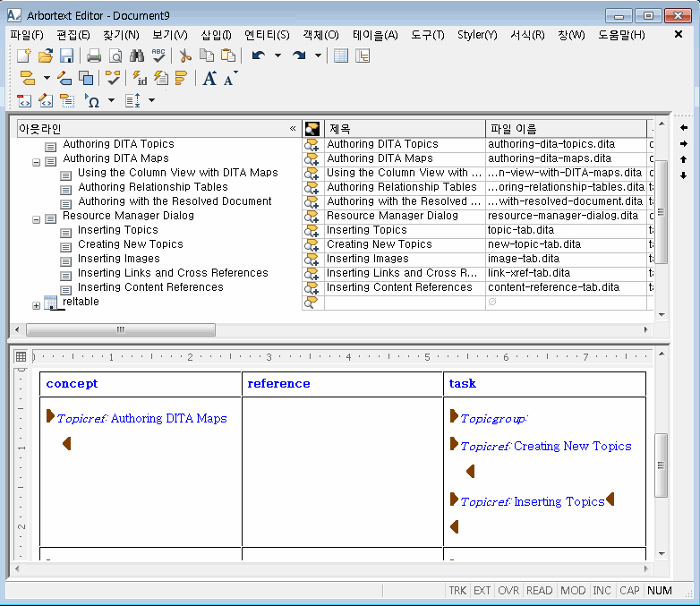Image resolution: width=700 pixels, height=606 pixels.
Task: Open the 테이블(A) menu
Action: [375, 35]
